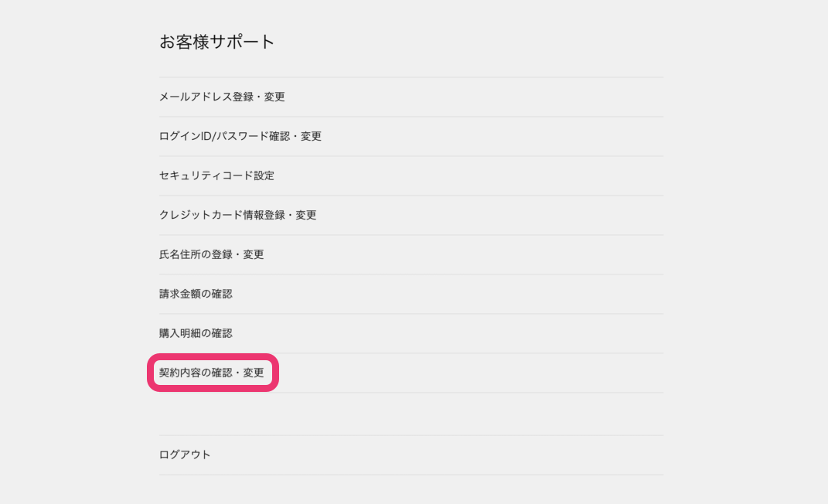
Task: Select purchase details confirmation row
Action: tap(196, 333)
